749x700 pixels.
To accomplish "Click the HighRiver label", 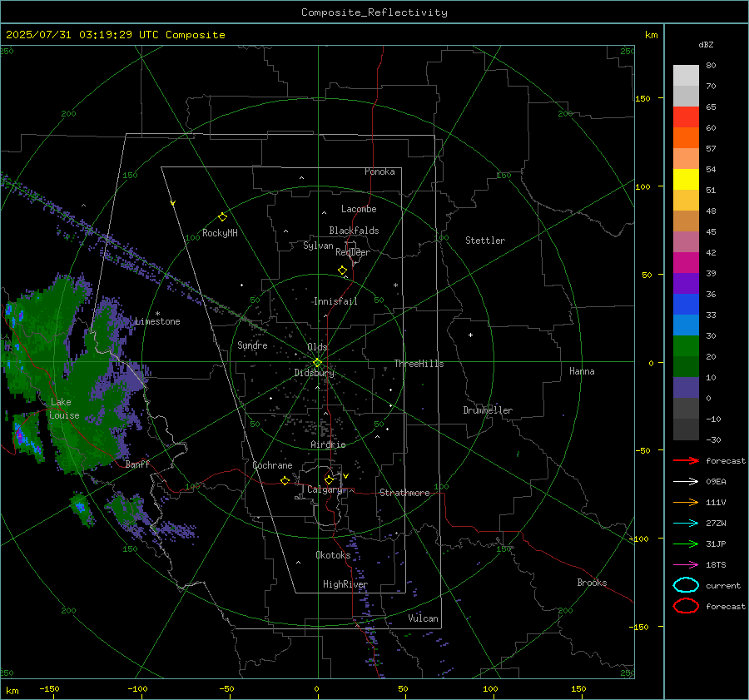I will (345, 584).
